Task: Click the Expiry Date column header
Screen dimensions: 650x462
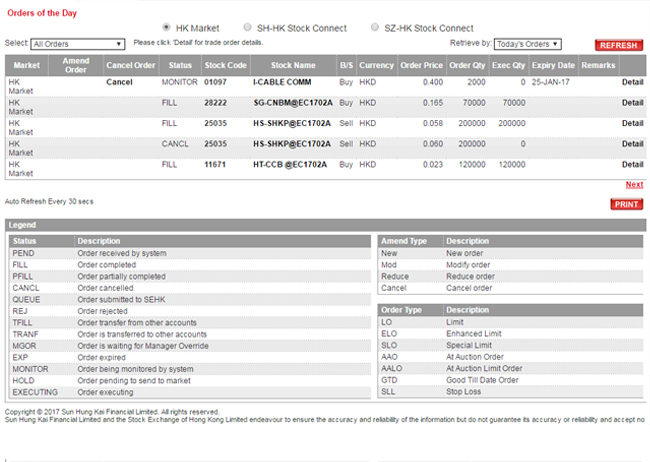Action: point(553,65)
